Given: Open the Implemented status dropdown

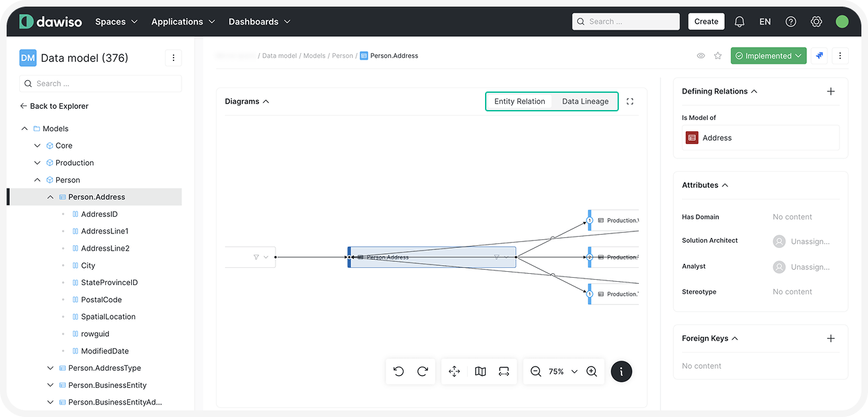Looking at the screenshot, I should pyautogui.click(x=768, y=56).
